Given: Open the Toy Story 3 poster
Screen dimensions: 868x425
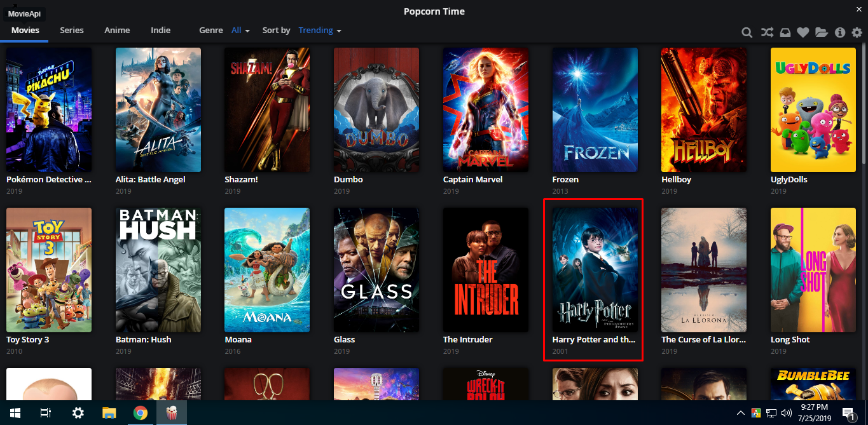Looking at the screenshot, I should click(x=49, y=270).
